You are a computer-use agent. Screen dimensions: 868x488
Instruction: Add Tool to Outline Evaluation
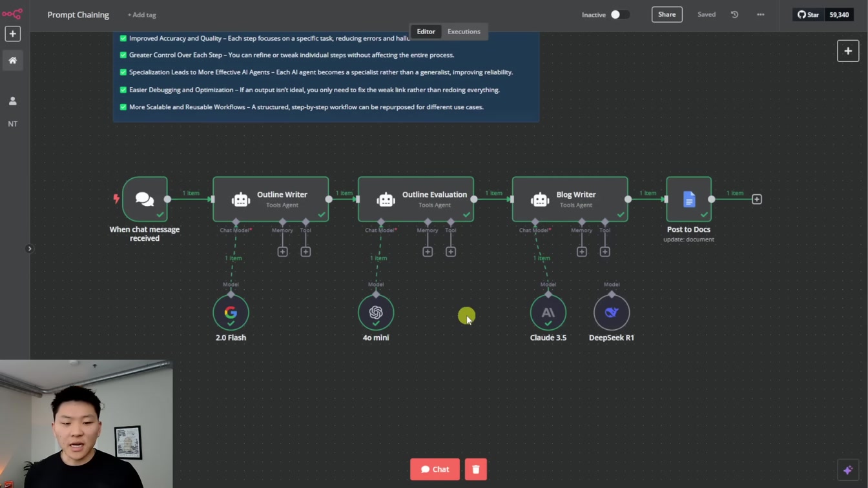(x=451, y=252)
